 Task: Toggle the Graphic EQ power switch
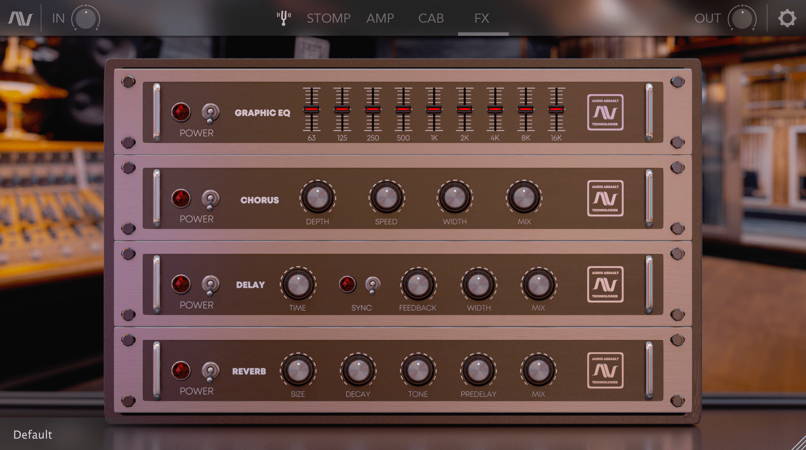coord(210,112)
